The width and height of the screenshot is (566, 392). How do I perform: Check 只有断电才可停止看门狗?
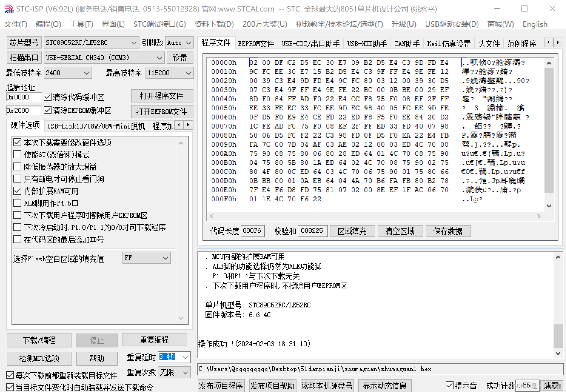pos(17,179)
